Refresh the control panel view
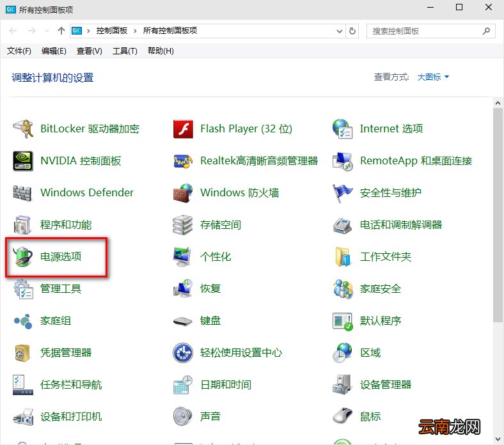This screenshot has height=445, width=504. click(352, 31)
